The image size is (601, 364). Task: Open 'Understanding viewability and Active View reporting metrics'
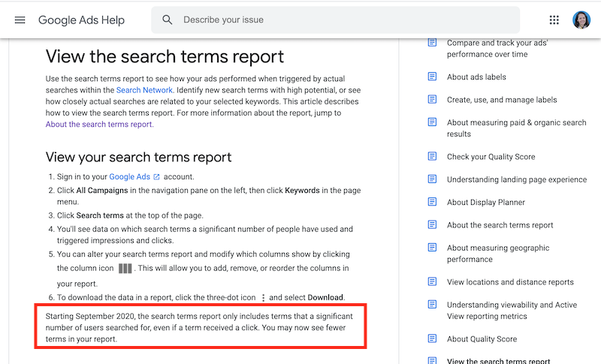click(x=512, y=311)
